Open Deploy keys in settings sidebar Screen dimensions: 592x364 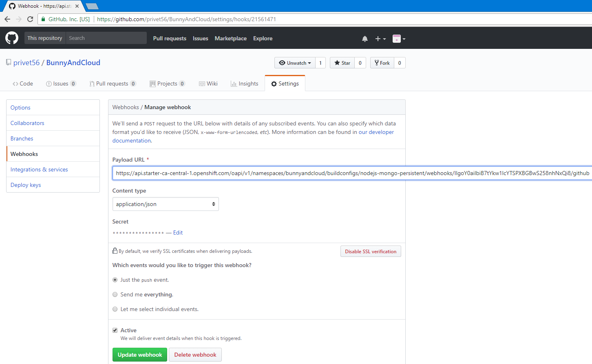tap(53, 185)
